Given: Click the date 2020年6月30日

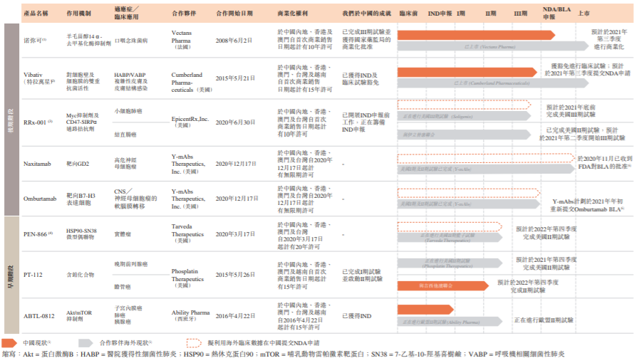Looking at the screenshot, I should tap(235, 122).
